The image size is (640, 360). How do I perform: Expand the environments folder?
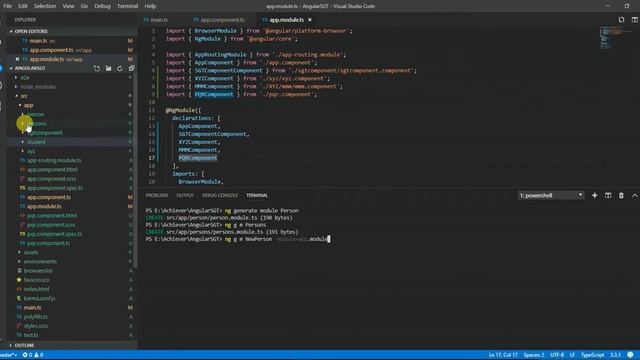tap(40, 262)
